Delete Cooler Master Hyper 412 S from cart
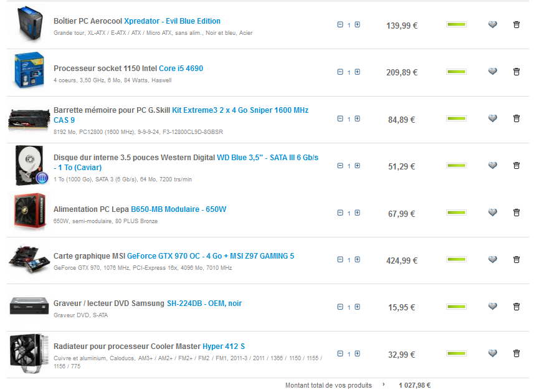Viewport: 539px width, 392px height. (517, 353)
